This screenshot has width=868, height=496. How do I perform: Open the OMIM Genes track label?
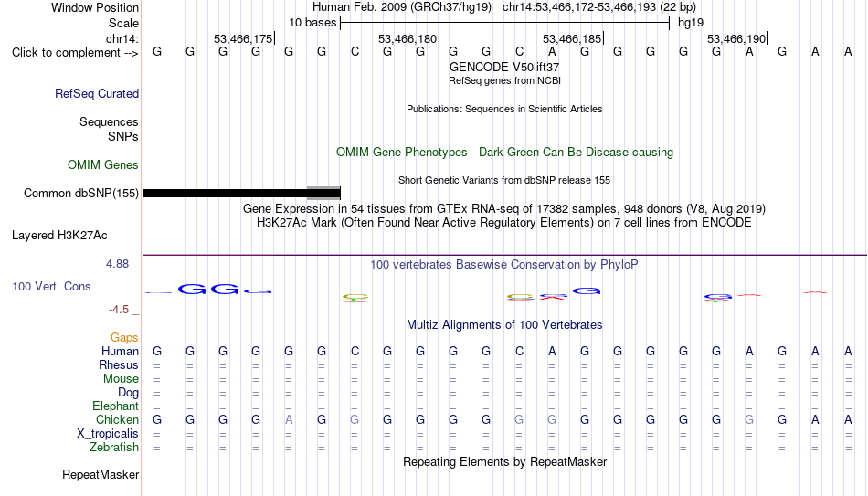tap(103, 165)
